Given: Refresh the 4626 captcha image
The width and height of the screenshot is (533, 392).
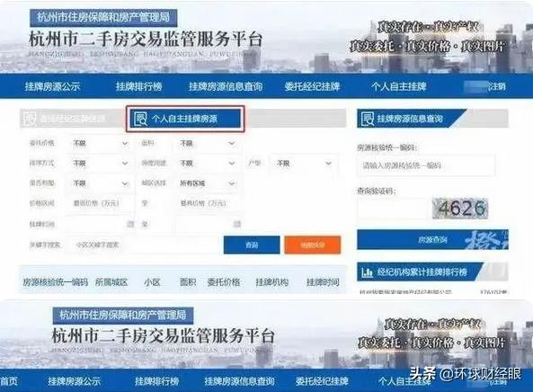Looking at the screenshot, I should [x=460, y=208].
